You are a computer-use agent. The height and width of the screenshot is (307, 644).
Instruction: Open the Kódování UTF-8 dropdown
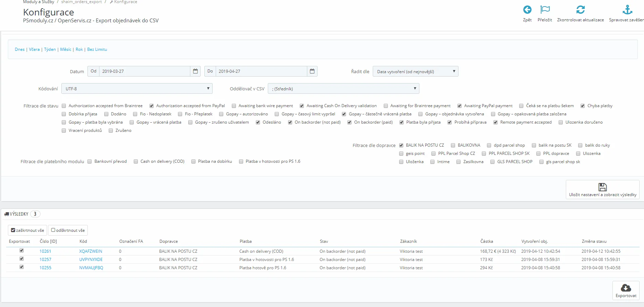point(137,89)
